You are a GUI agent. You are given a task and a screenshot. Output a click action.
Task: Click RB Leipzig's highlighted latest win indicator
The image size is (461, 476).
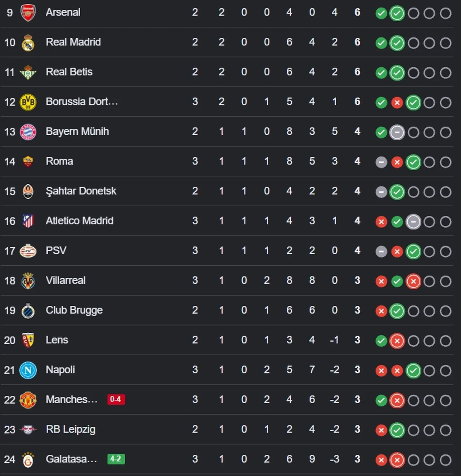[397, 430]
